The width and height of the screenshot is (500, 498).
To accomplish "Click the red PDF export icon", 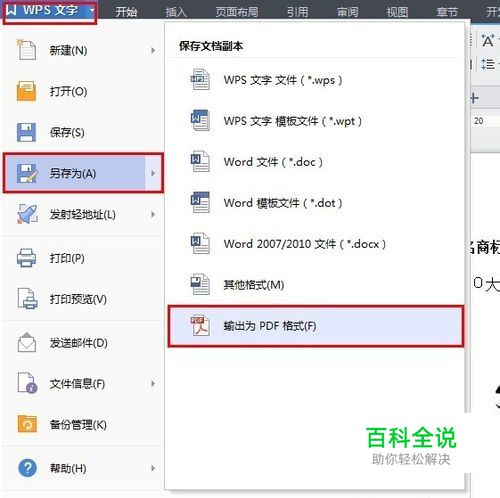I will [x=200, y=325].
